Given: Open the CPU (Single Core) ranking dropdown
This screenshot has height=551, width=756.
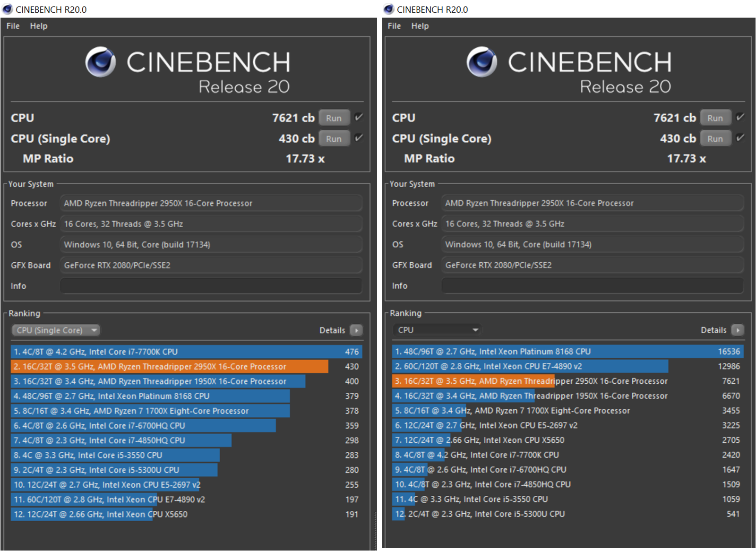Looking at the screenshot, I should point(55,330).
